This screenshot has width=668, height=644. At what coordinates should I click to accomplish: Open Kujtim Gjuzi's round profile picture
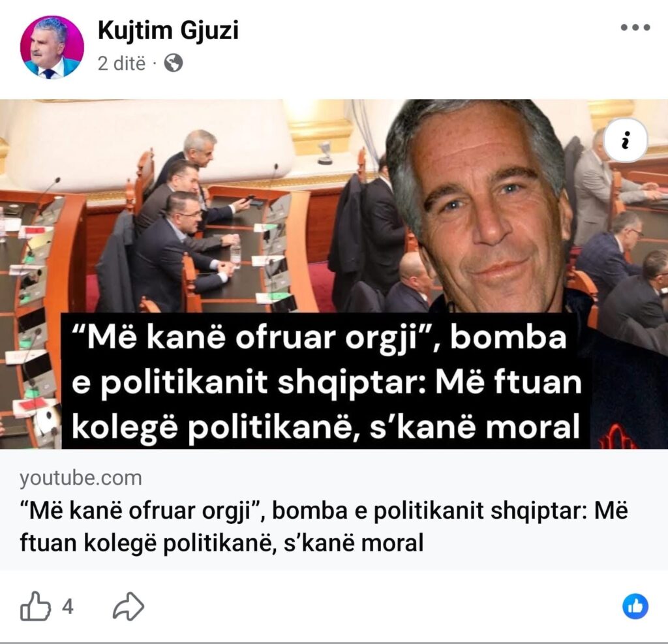pyautogui.click(x=52, y=48)
